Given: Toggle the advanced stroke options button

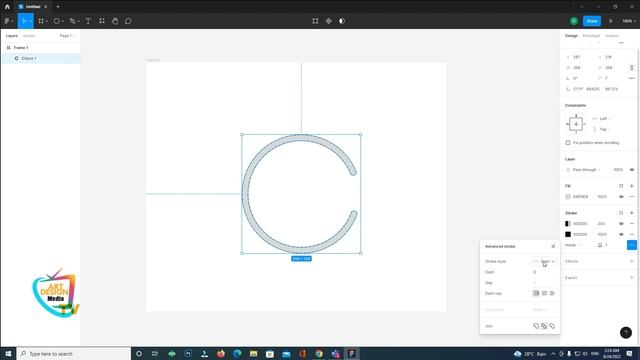Looking at the screenshot, I should 632,245.
